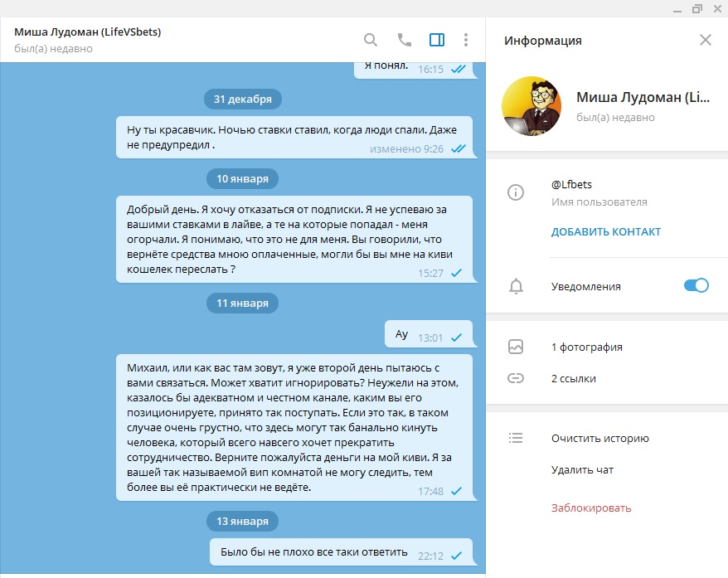Viewport: 728px width, 578px height.
Task: Click the 15:27 message timestamp
Action: pos(430,273)
